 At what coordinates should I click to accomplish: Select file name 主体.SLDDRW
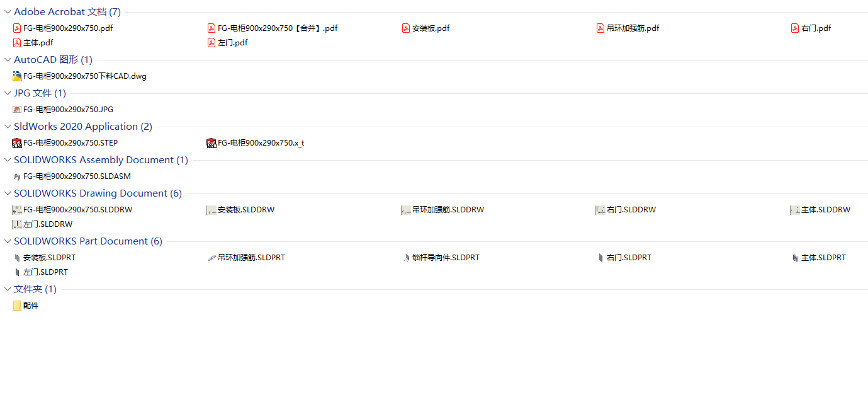[826, 210]
